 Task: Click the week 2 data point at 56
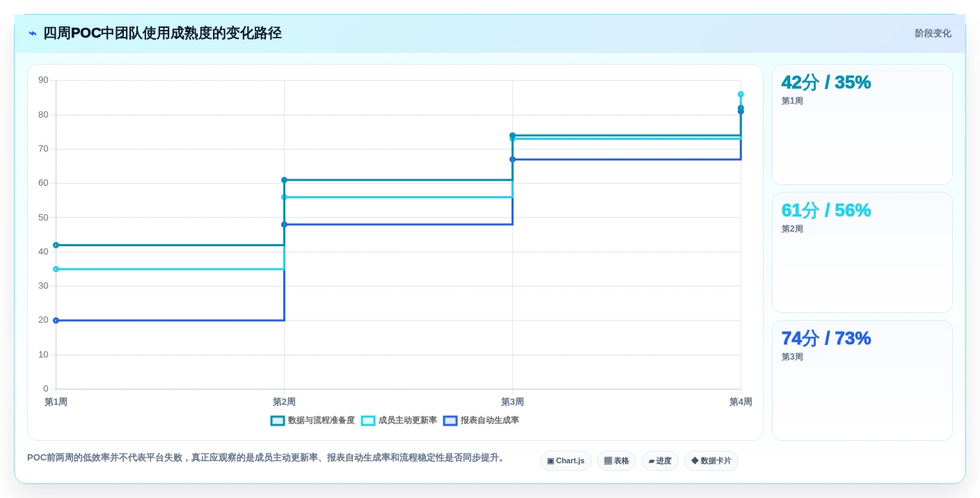pos(284,197)
